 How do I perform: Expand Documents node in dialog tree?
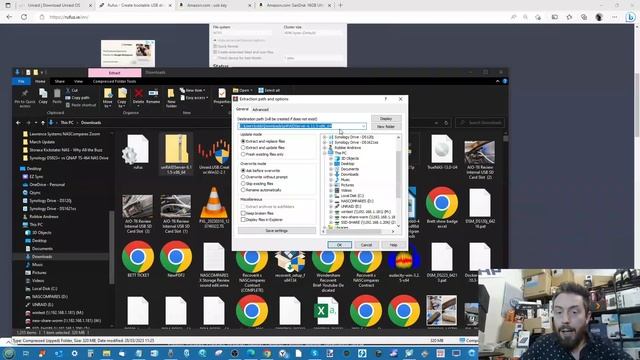click(331, 169)
